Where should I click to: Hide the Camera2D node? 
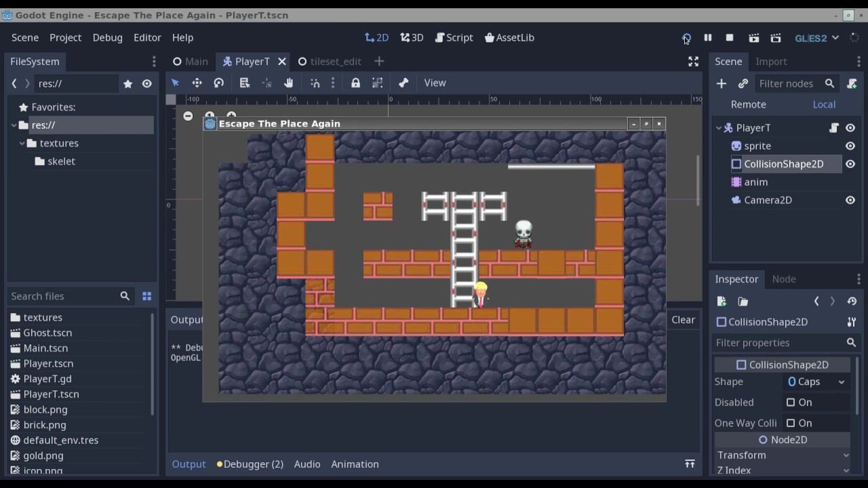pyautogui.click(x=850, y=200)
